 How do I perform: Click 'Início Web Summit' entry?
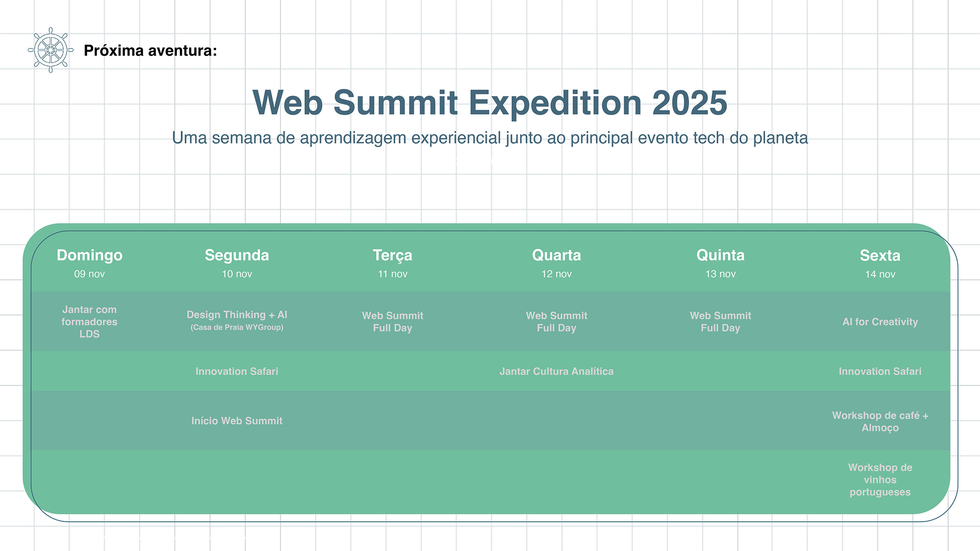pyautogui.click(x=237, y=420)
